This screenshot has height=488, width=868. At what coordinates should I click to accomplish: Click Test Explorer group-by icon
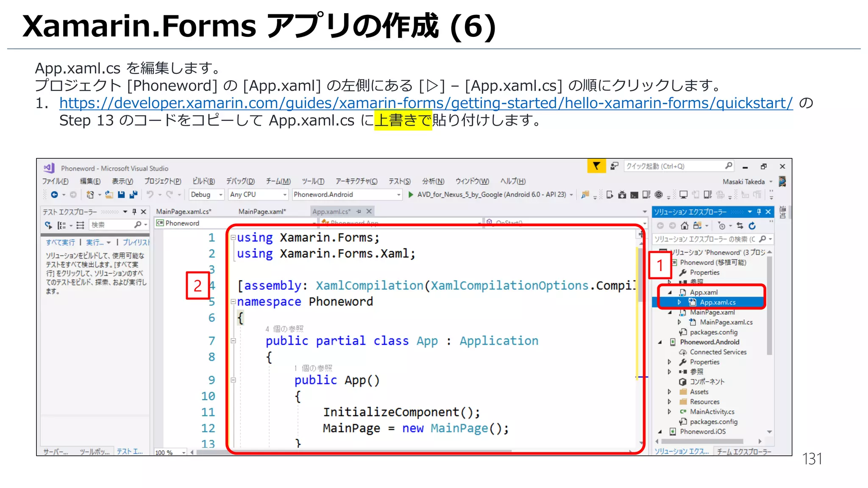62,225
